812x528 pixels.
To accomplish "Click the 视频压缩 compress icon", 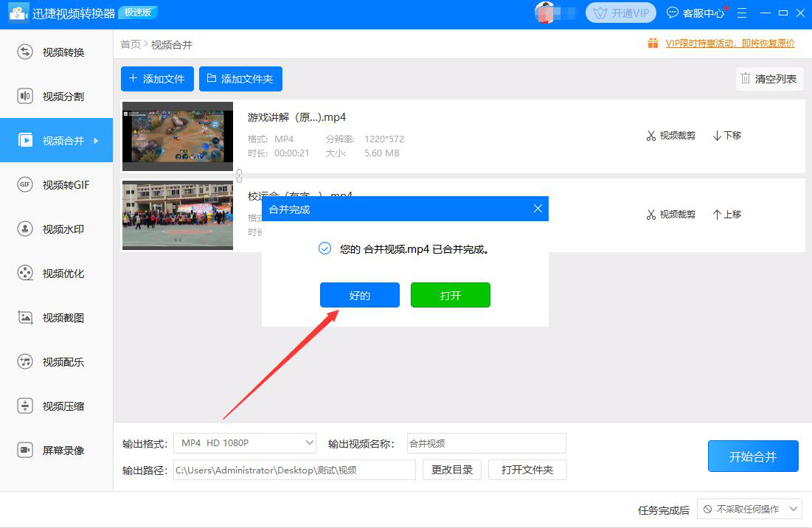I will point(25,406).
